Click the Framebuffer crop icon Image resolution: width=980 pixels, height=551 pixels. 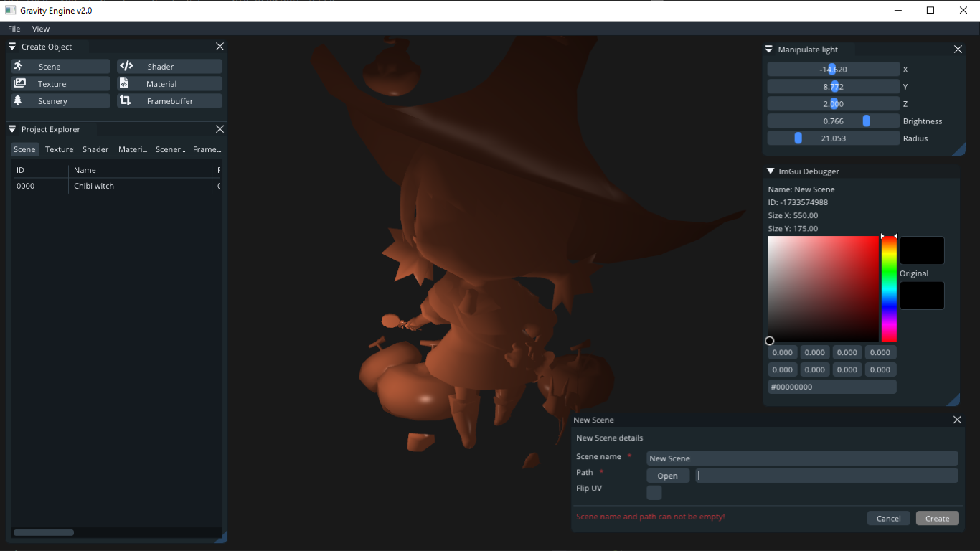125,100
